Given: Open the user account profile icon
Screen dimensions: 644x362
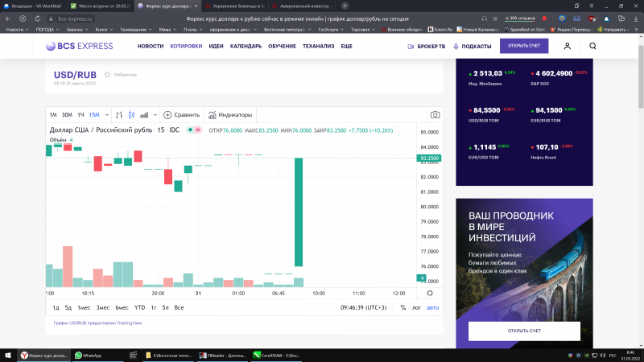Looking at the screenshot, I should click(x=568, y=47).
